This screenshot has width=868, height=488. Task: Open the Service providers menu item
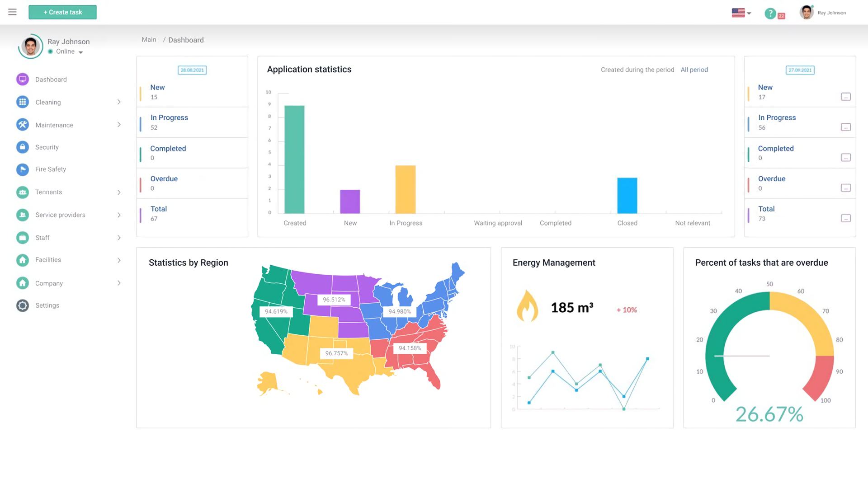(60, 215)
